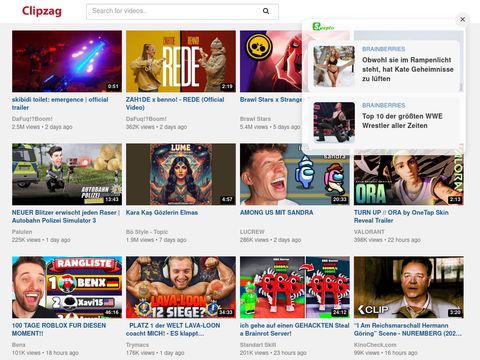This screenshot has width=480, height=360.
Task: Click '1.9M views • 7 days ago' text
Action: [x=156, y=240]
